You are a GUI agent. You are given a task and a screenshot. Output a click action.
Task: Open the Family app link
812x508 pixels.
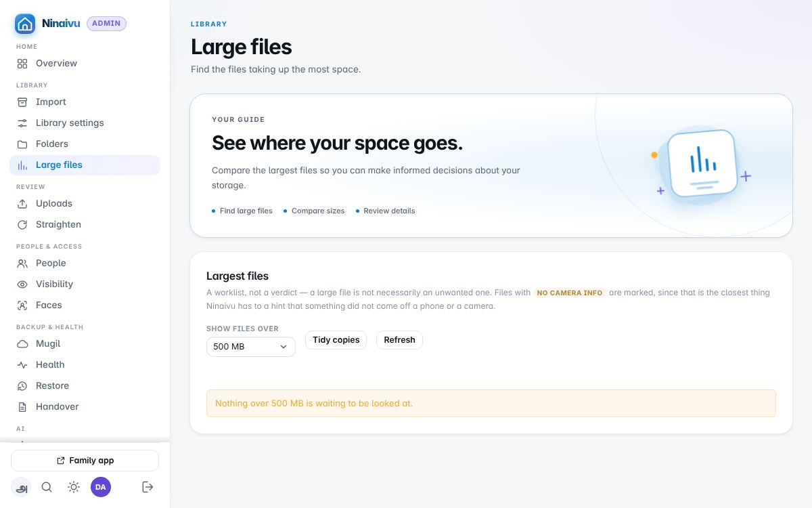pyautogui.click(x=85, y=461)
